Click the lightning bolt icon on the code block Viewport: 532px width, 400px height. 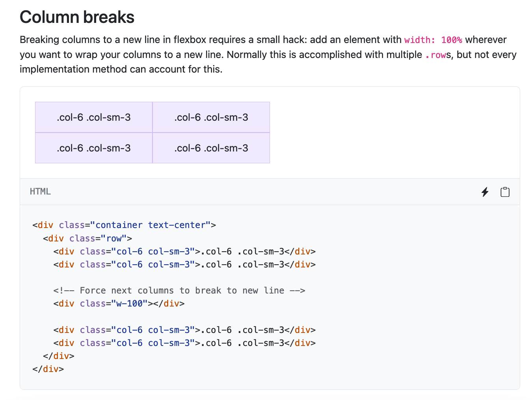coord(485,192)
